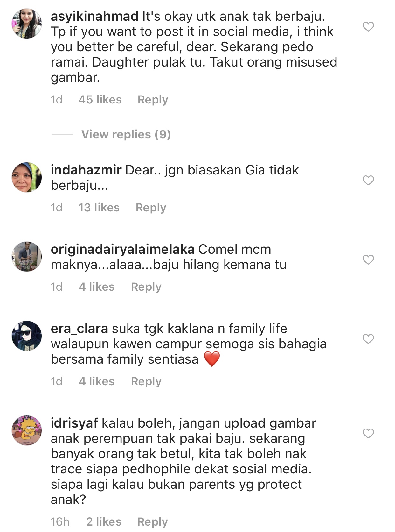This screenshot has height=532, width=395.
Task: Reply to asyikinahmad's comment
Action: click(x=153, y=100)
